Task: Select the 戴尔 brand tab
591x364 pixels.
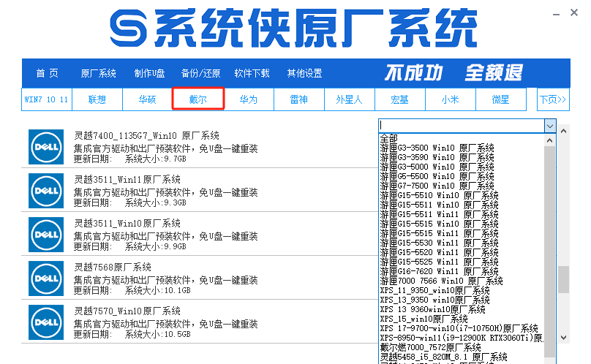Action: point(198,99)
